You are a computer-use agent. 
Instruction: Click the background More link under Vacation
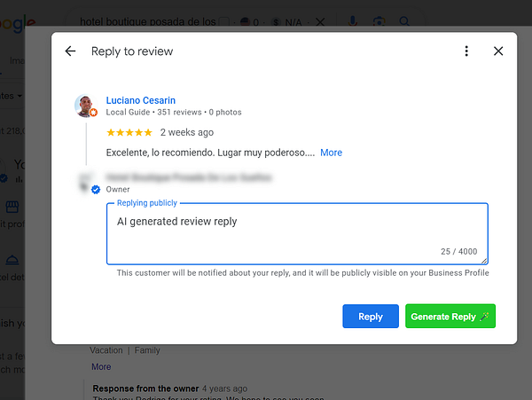point(101,367)
